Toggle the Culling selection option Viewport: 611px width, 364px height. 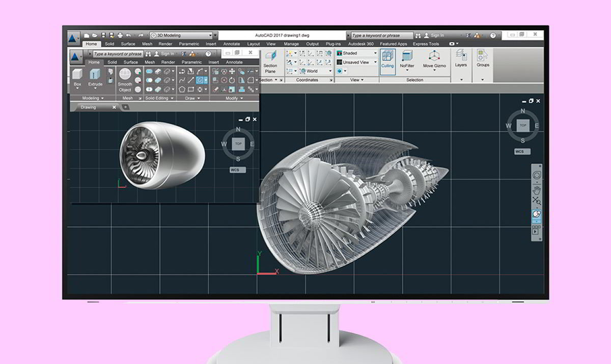(387, 61)
